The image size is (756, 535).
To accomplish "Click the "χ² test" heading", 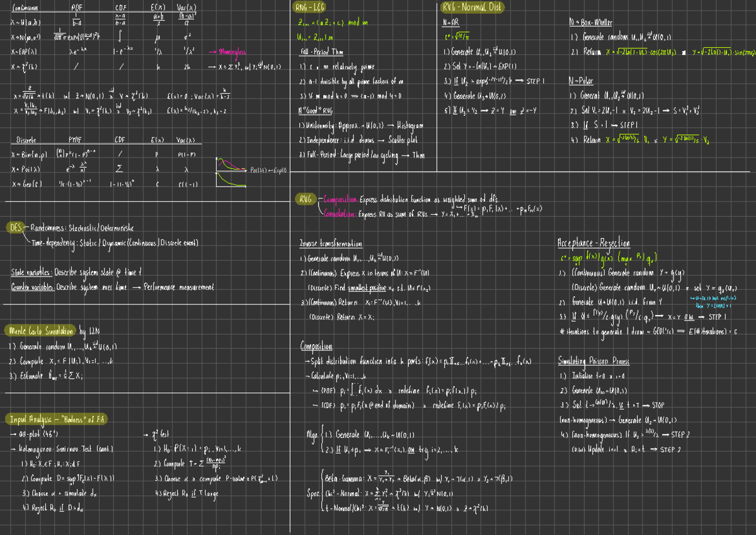I will (x=157, y=435).
